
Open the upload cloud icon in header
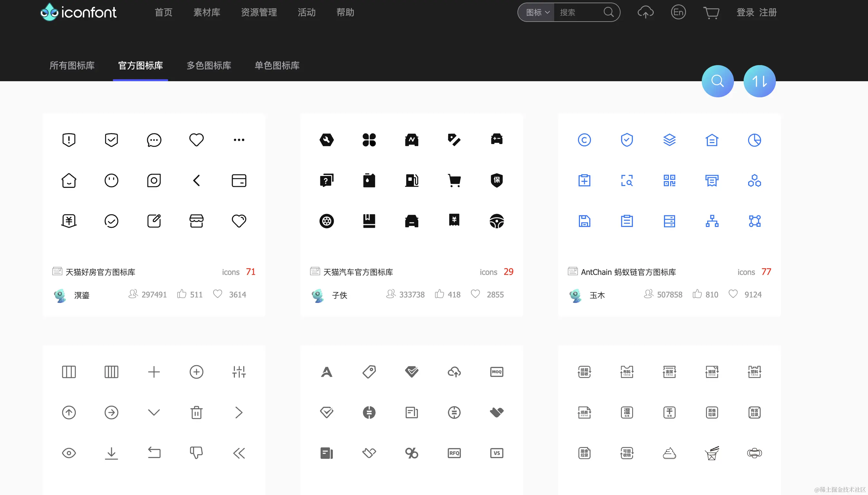click(x=645, y=13)
